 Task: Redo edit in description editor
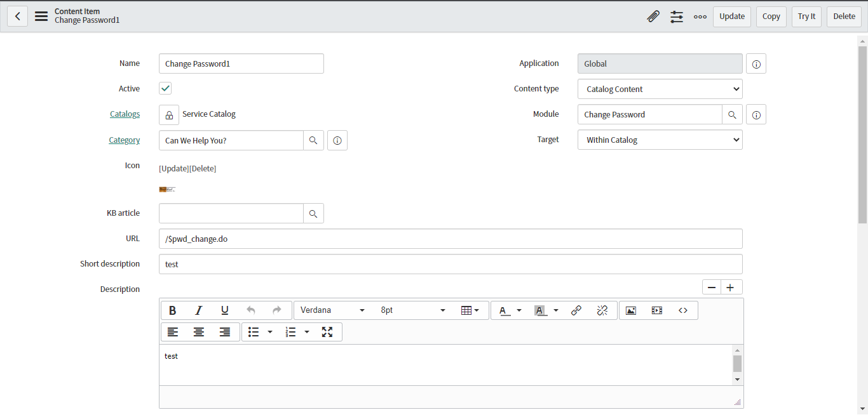pos(277,310)
